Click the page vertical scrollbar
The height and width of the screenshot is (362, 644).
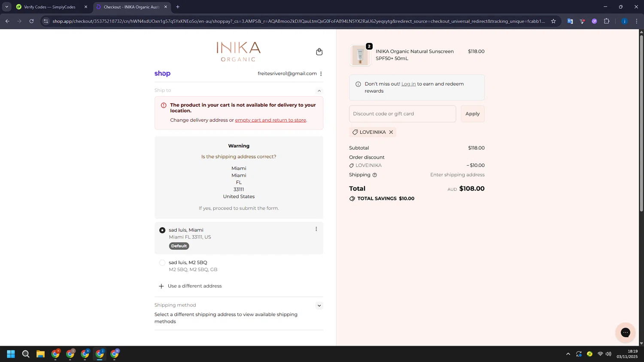[x=641, y=123]
